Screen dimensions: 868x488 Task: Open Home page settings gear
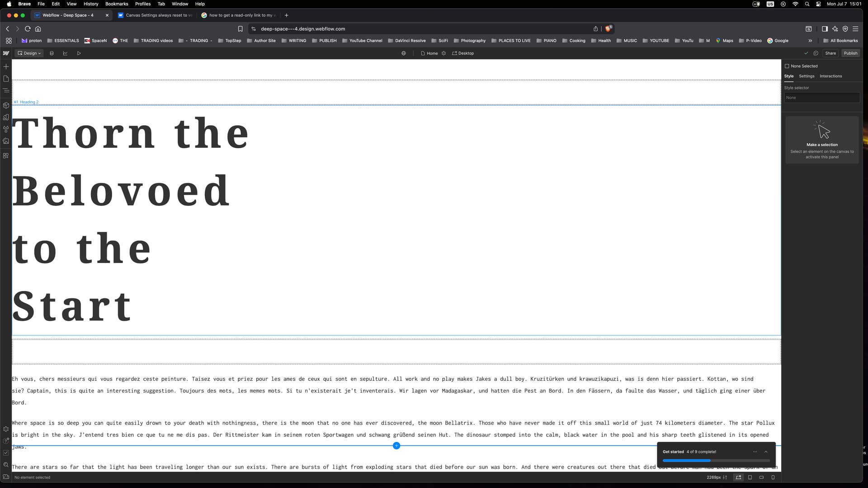click(444, 53)
